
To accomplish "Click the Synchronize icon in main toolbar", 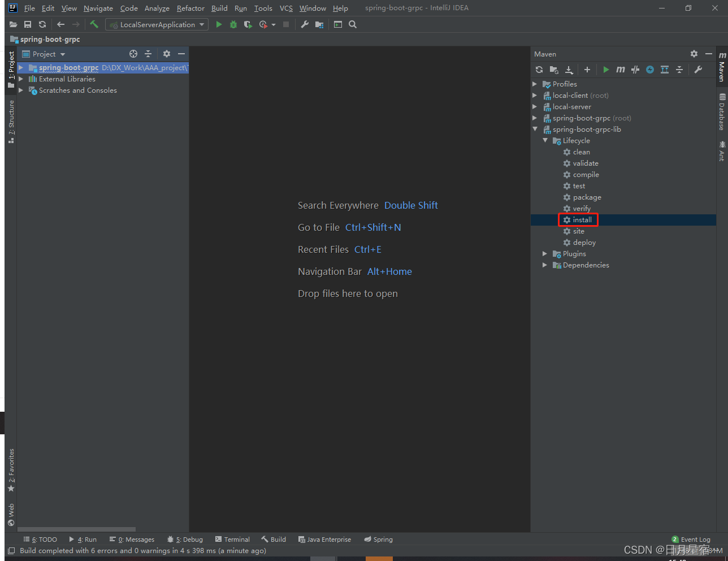I will coord(42,24).
